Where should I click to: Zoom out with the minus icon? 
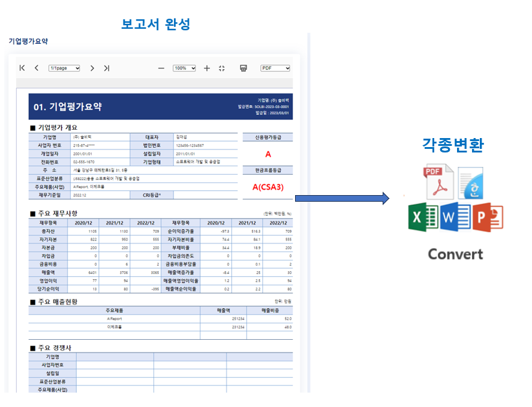click(161, 68)
